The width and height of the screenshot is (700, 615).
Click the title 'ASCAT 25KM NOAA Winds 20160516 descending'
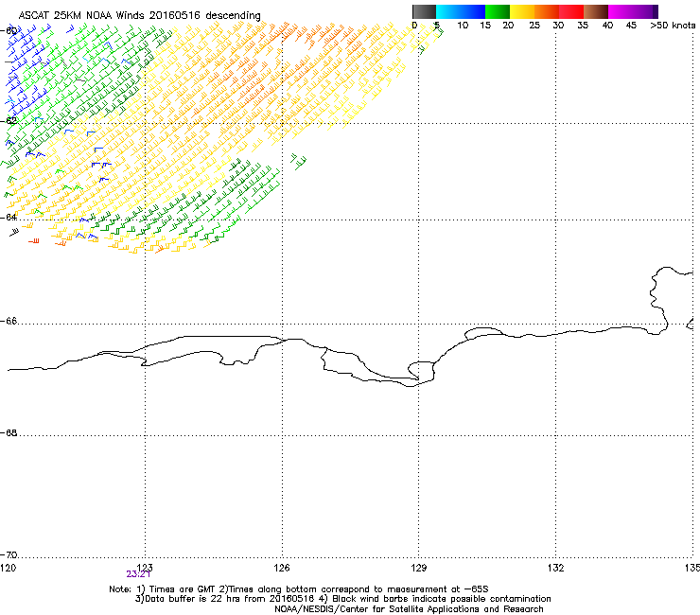(x=139, y=15)
